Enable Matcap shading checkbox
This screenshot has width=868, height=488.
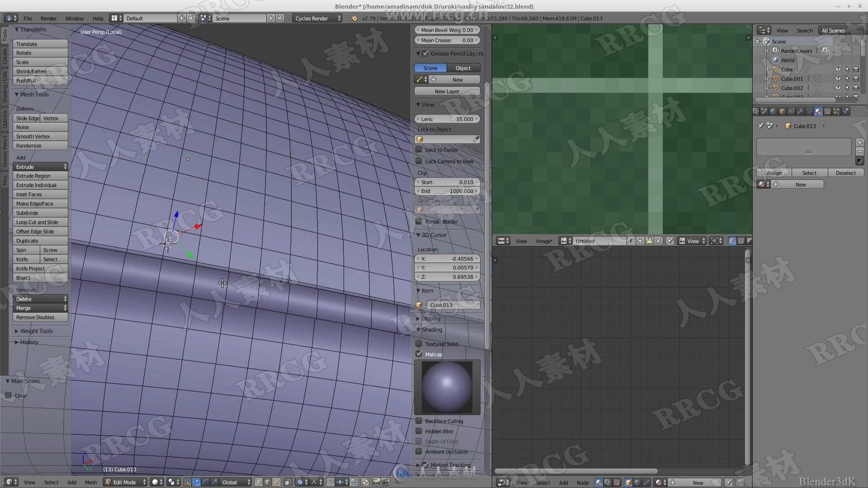tap(419, 354)
